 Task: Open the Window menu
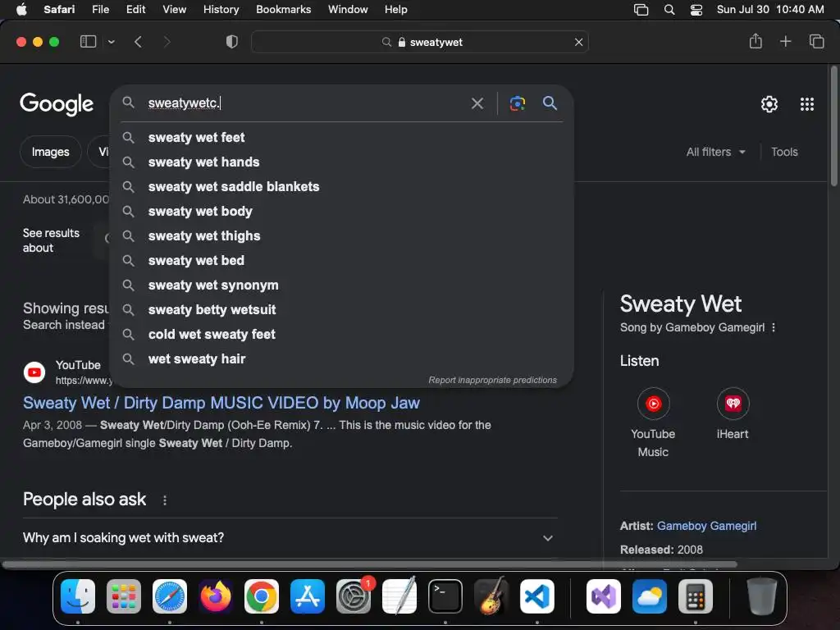[x=348, y=10]
